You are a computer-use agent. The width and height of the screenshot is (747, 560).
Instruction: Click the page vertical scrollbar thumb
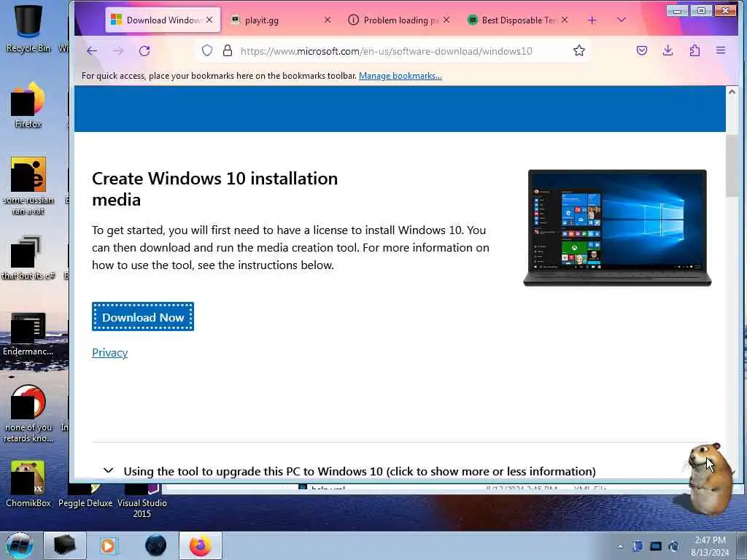(731, 166)
